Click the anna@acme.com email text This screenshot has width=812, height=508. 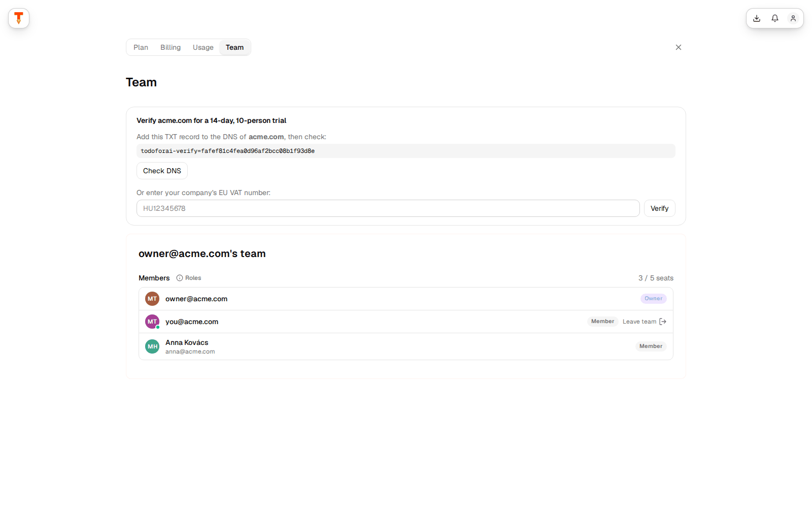click(x=190, y=352)
